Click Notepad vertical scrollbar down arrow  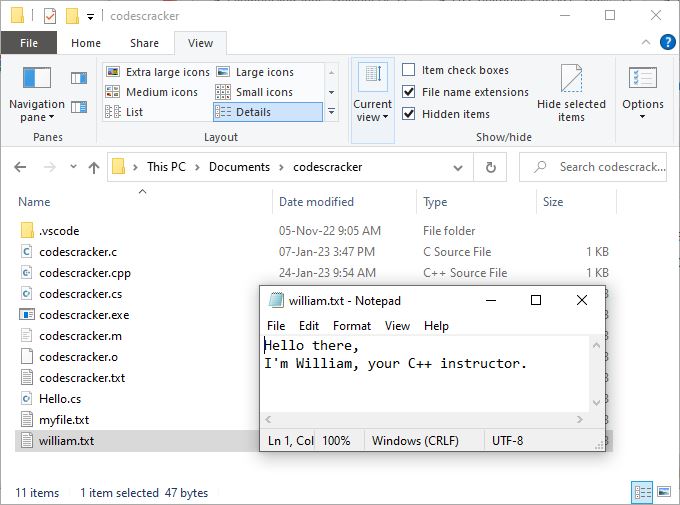pyautogui.click(x=596, y=403)
